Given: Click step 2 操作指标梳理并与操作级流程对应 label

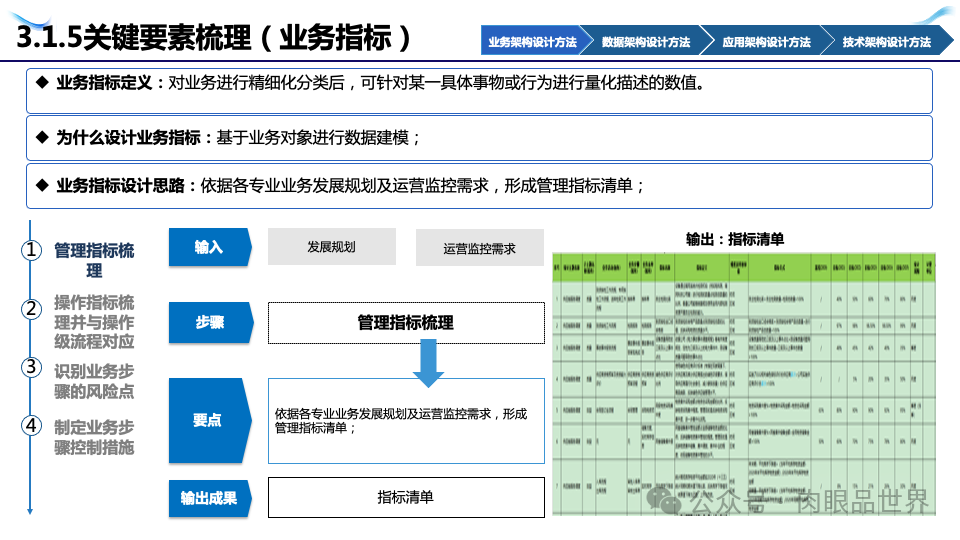Looking at the screenshot, I should point(94,321).
